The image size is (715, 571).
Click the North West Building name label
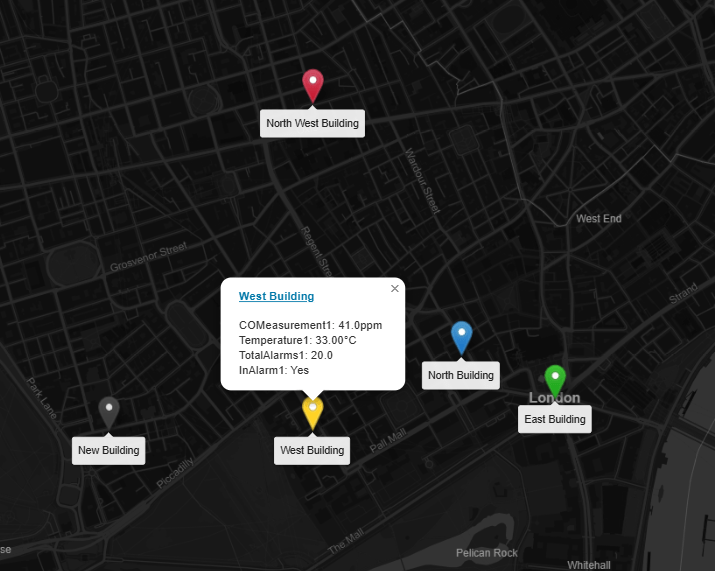click(312, 124)
